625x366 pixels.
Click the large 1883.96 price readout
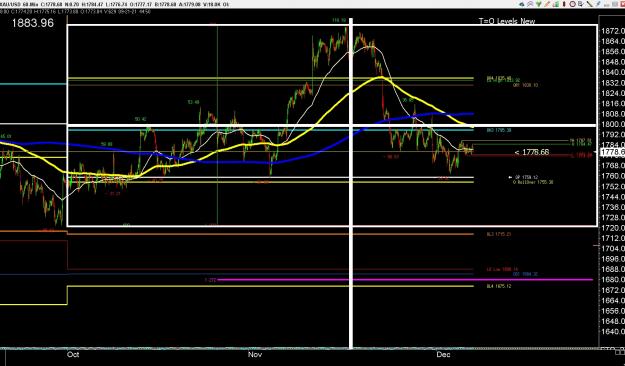pyautogui.click(x=33, y=23)
